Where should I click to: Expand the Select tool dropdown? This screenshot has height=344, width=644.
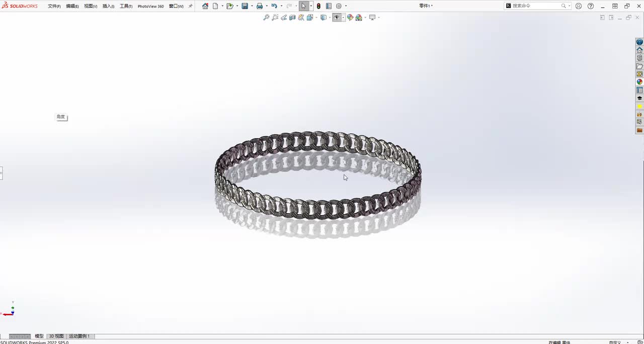coord(311,6)
